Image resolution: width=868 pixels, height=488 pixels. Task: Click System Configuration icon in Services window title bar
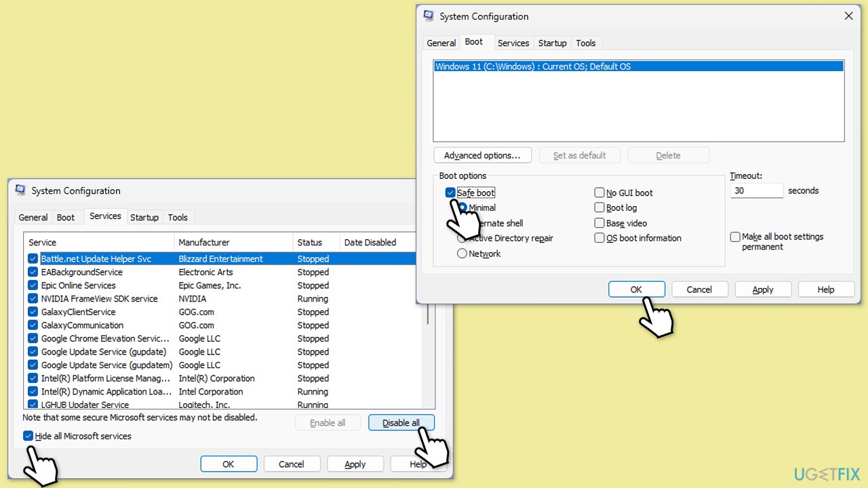[20, 190]
